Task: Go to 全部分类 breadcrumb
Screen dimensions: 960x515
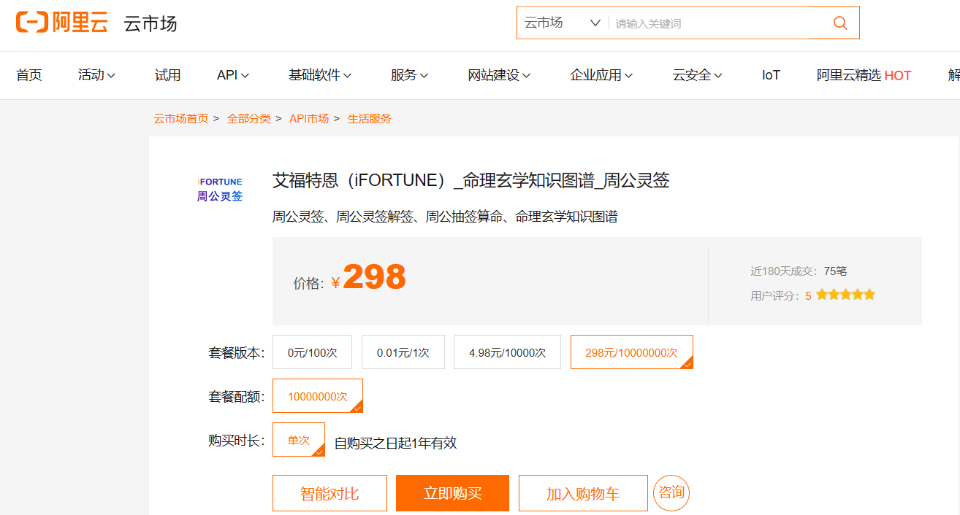Action: [249, 119]
